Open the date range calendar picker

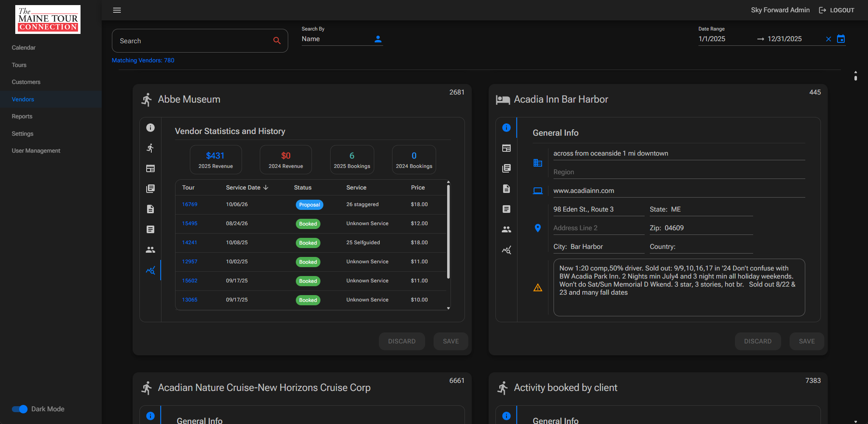[x=841, y=39]
